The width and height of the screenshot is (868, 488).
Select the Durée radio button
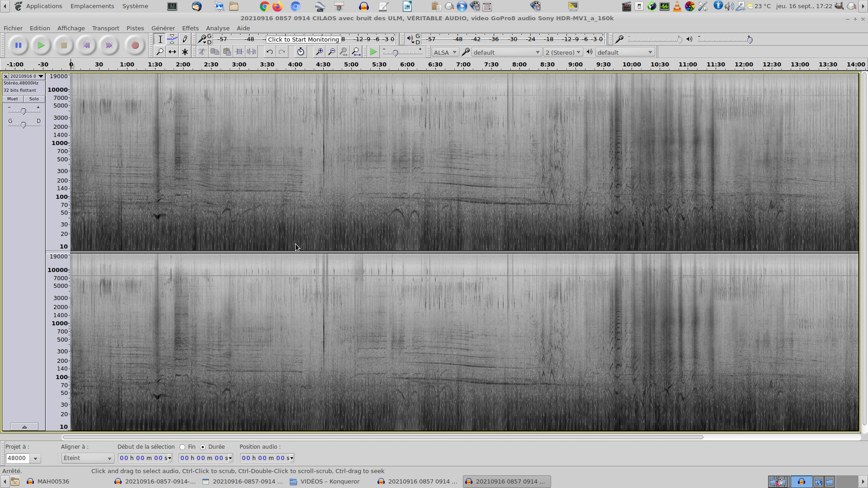pyautogui.click(x=203, y=447)
